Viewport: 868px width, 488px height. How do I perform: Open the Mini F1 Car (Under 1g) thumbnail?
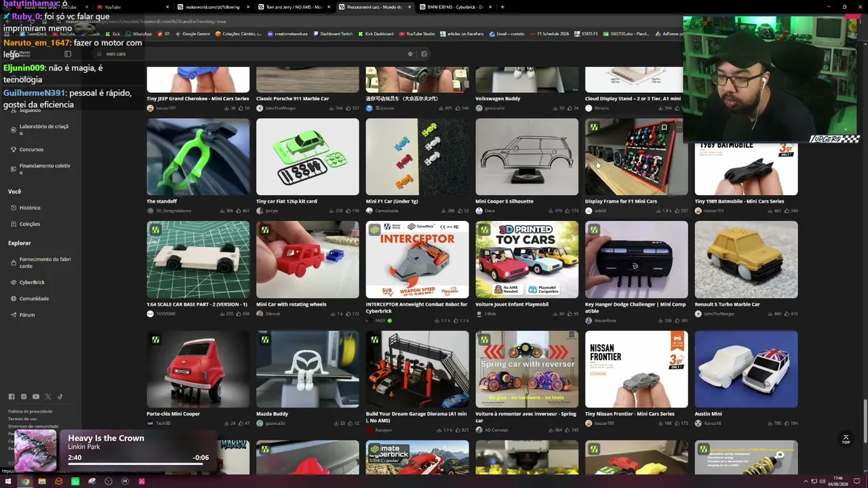[417, 157]
